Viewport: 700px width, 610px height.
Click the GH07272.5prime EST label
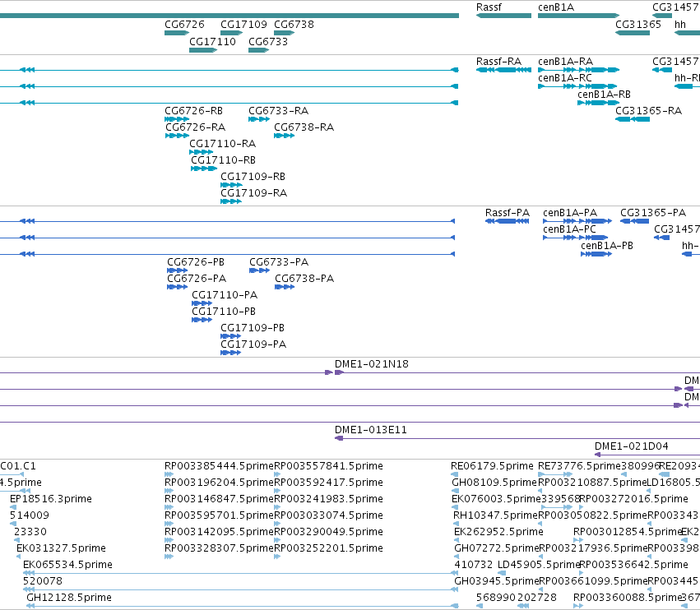coord(497,548)
